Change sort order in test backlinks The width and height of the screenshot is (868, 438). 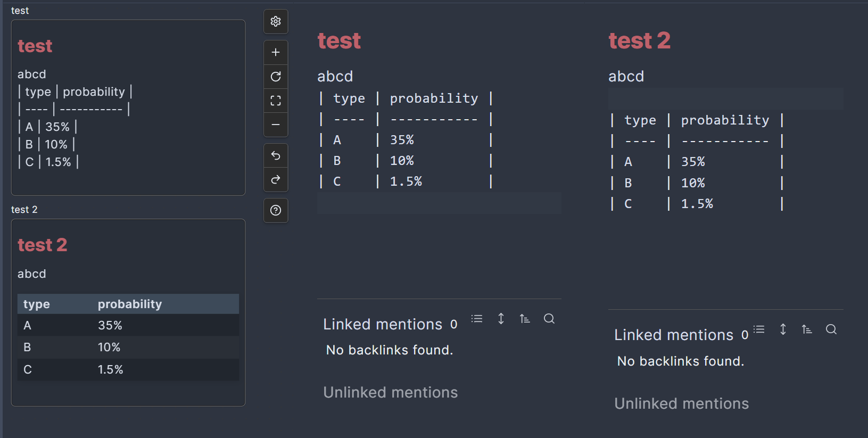525,319
